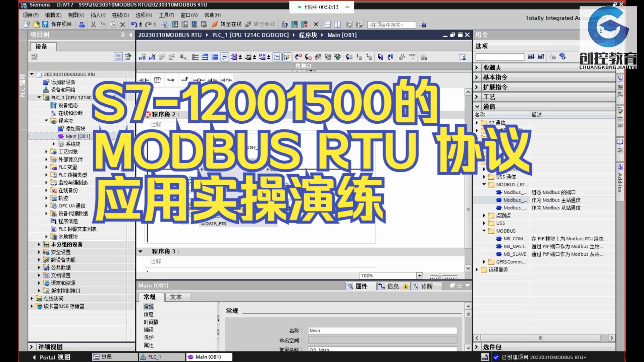The height and width of the screenshot is (362, 644).
Task: Click the Open all networks icon
Action: click(x=205, y=57)
